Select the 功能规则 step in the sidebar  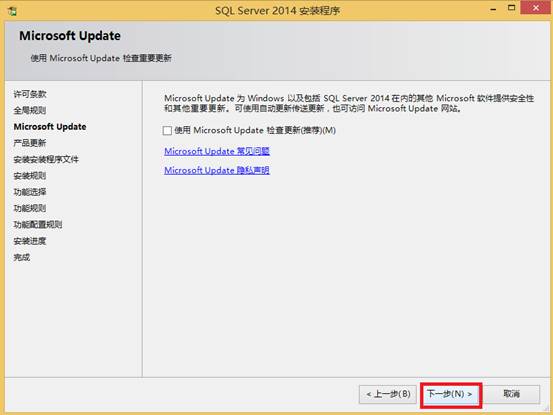[30, 208]
